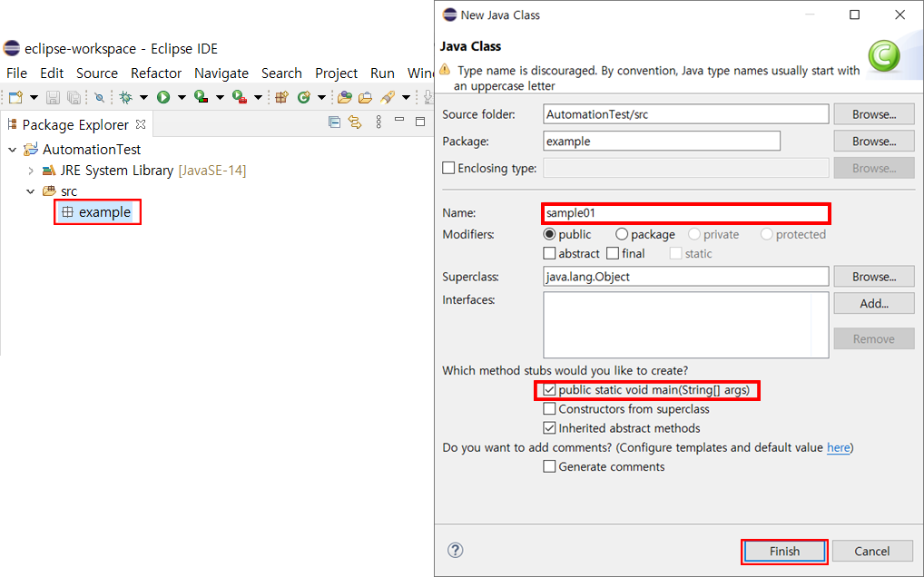Click the Search flashlight icon
The image size is (924, 577).
pos(388,97)
